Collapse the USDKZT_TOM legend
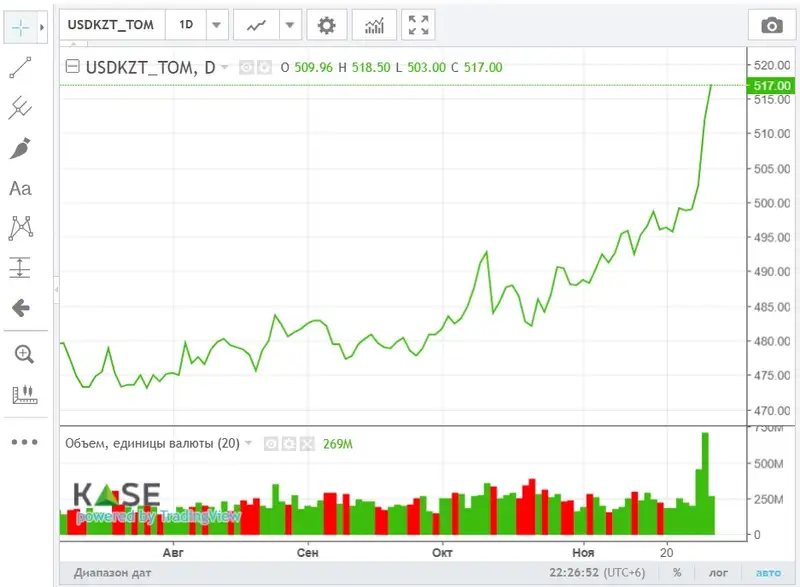 tap(73, 67)
